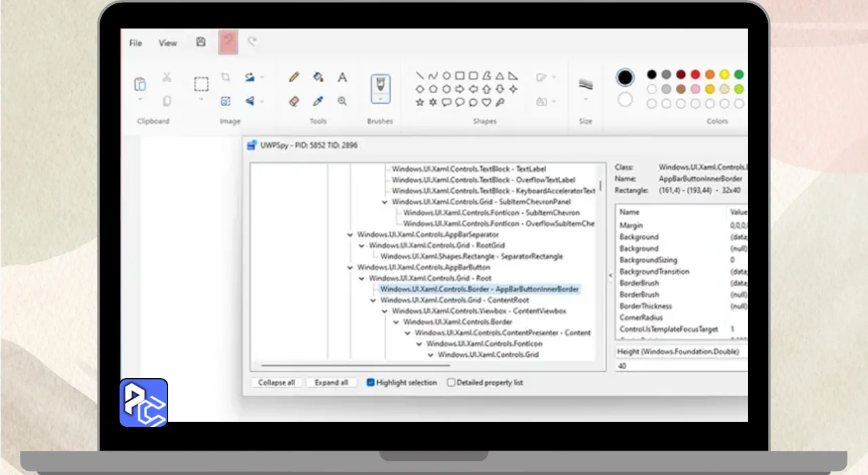Open the Shape fill dropdown
The image size is (868, 475).
(x=554, y=101)
